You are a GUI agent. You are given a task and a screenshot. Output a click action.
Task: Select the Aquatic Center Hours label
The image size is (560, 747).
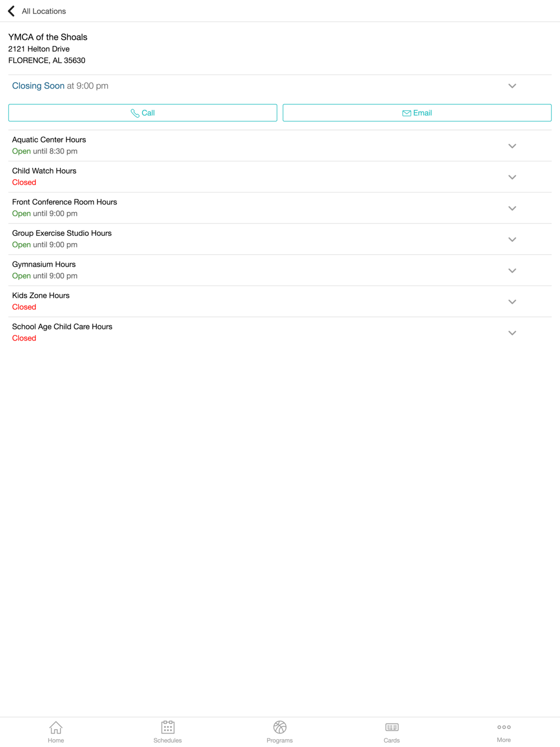pos(49,139)
